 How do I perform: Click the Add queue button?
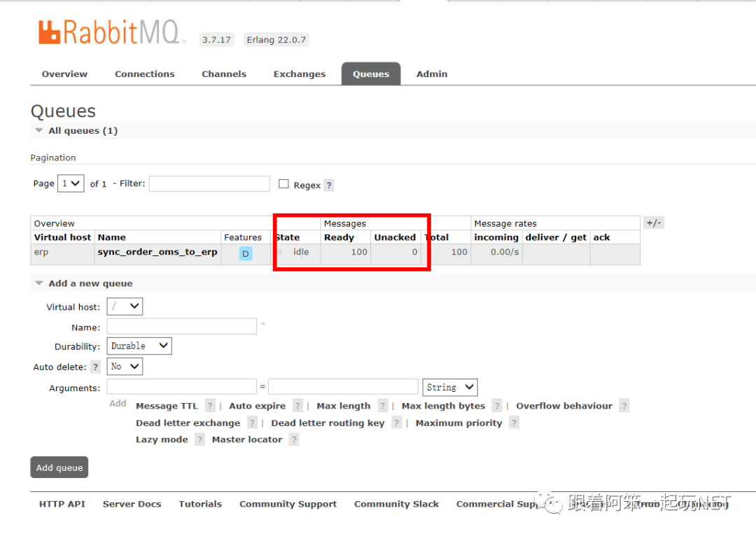(59, 467)
